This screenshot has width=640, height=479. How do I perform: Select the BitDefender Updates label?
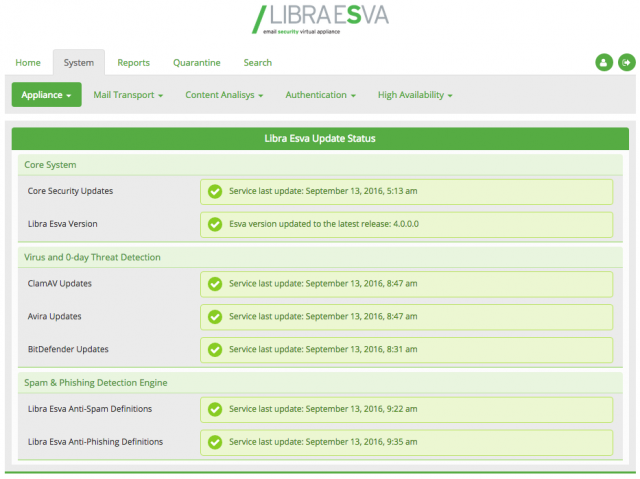click(x=68, y=349)
